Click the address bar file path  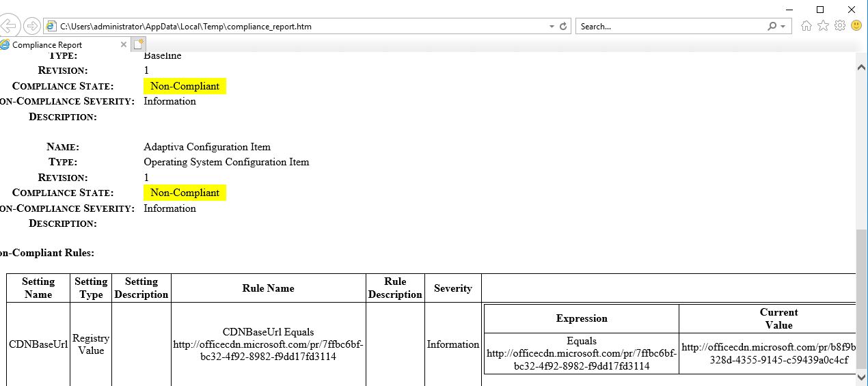[186, 27]
